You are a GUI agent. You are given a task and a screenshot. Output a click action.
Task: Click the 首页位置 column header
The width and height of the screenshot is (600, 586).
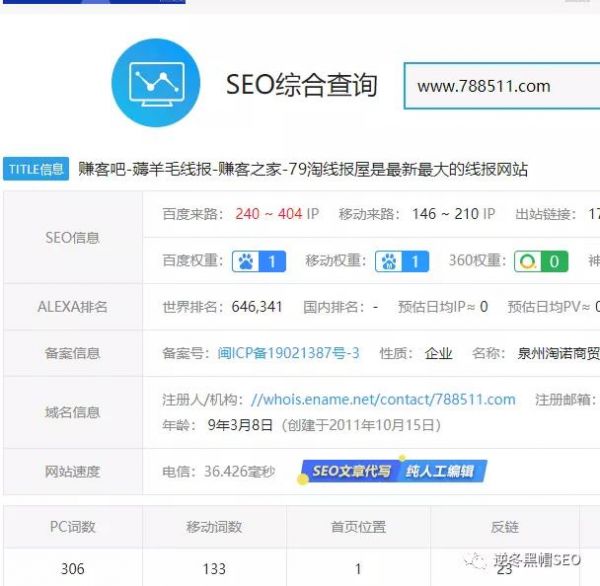tap(358, 527)
